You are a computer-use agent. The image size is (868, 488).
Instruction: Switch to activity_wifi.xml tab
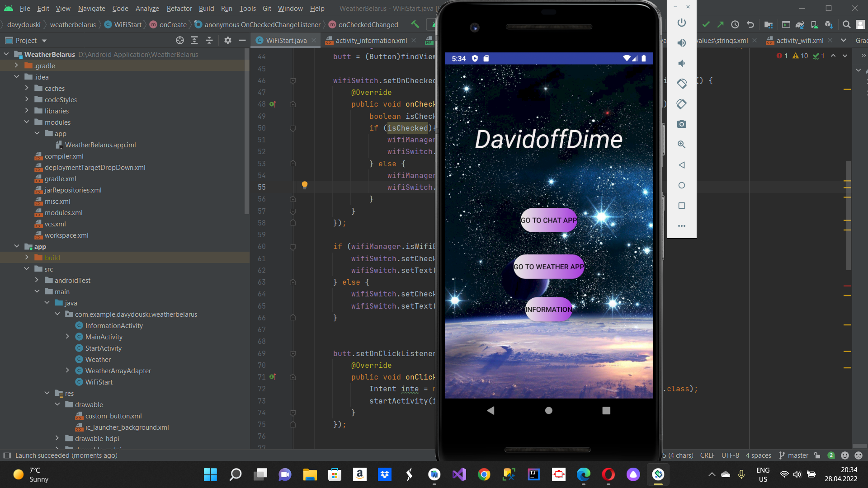click(799, 40)
